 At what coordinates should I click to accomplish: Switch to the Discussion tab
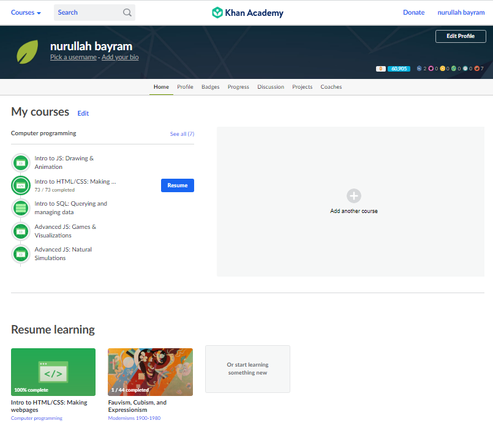coord(271,87)
